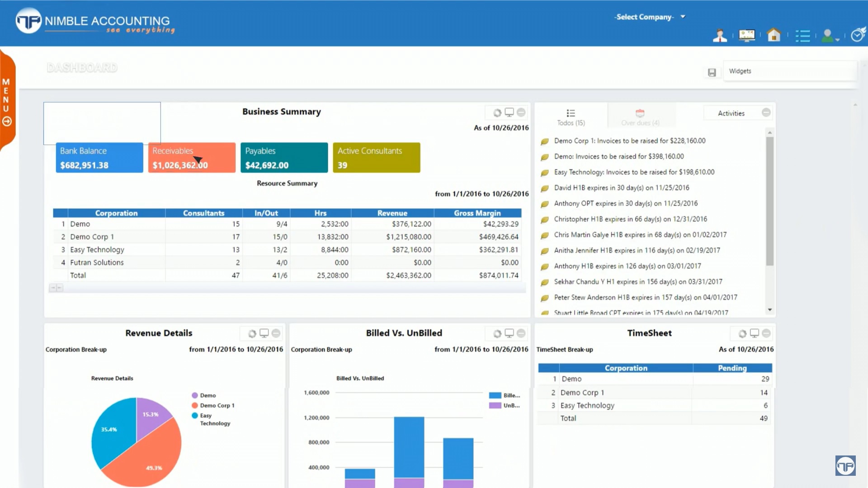Viewport: 868px width, 488px height.
Task: Select Easy Technology row in Resource Summary
Action: [x=287, y=250]
